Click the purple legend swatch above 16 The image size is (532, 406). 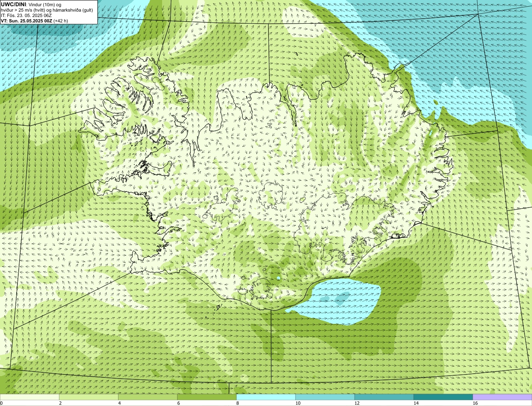click(502, 397)
